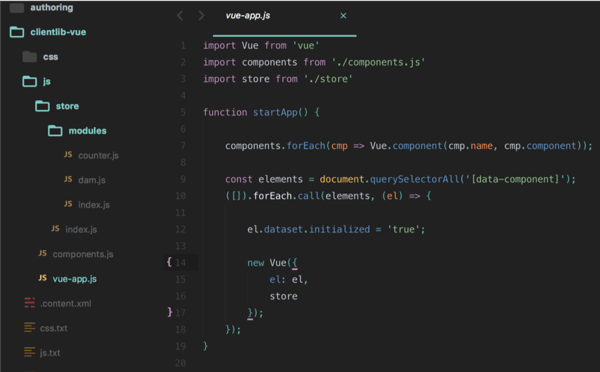Click './components.js' import path
This screenshot has width=600, height=372.
point(378,62)
